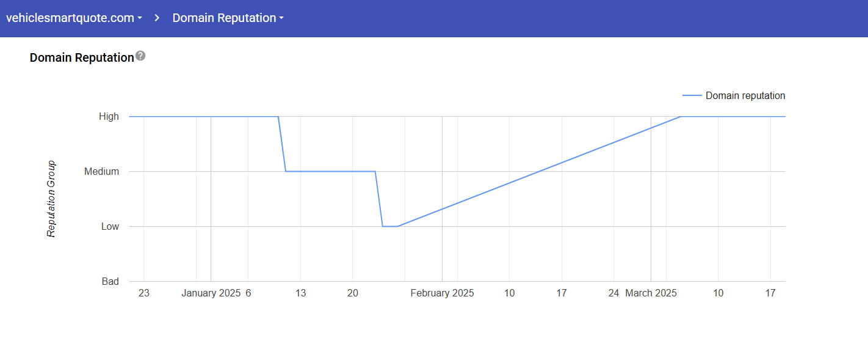Click the 24 date tick label
868x349 pixels.
pyautogui.click(x=613, y=293)
